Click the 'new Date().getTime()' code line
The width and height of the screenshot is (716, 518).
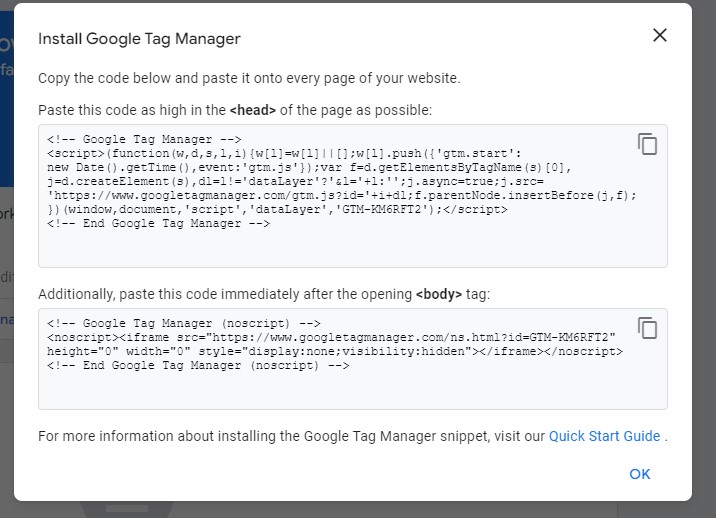tap(309, 168)
